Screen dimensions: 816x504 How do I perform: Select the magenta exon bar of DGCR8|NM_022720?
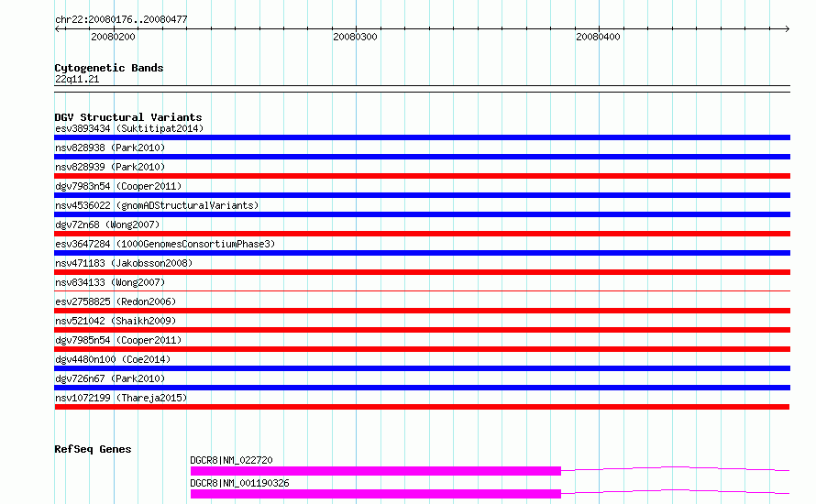(x=376, y=471)
